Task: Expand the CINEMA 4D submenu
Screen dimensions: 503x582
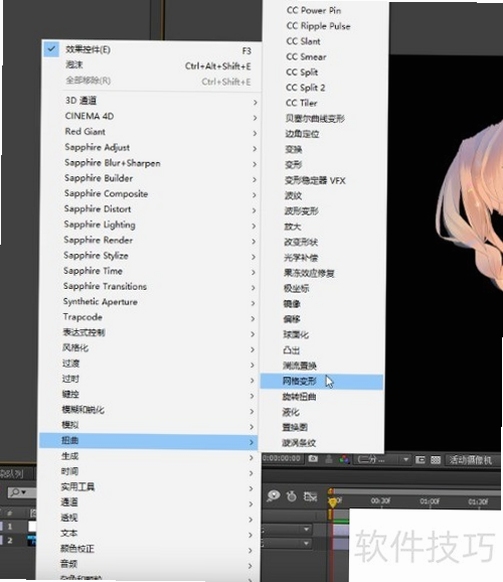Action: 161,117
